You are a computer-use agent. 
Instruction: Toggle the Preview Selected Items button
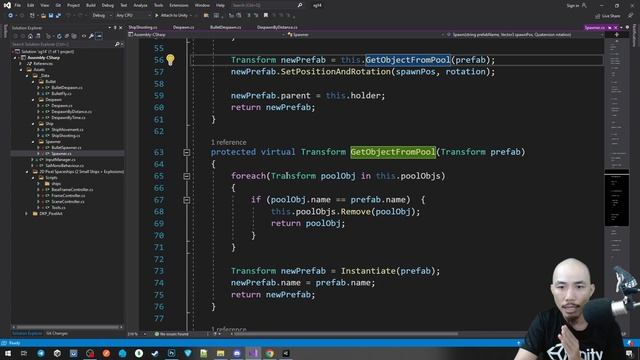[99, 36]
